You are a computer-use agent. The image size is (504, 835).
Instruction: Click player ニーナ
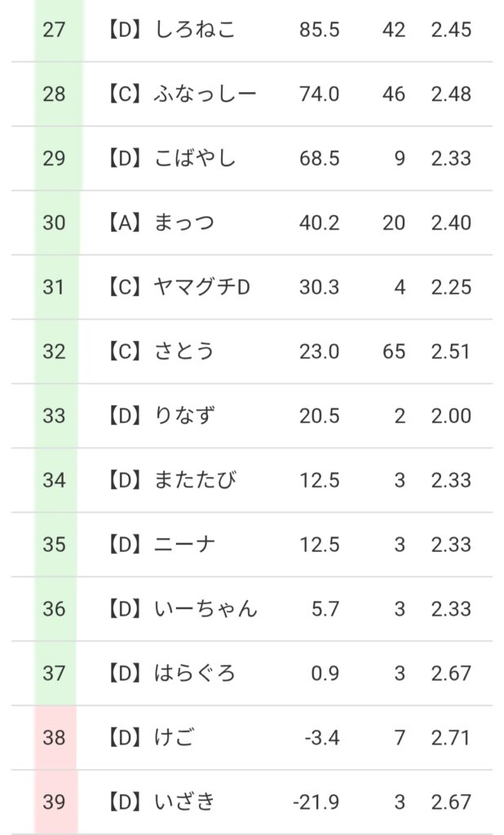(x=184, y=544)
